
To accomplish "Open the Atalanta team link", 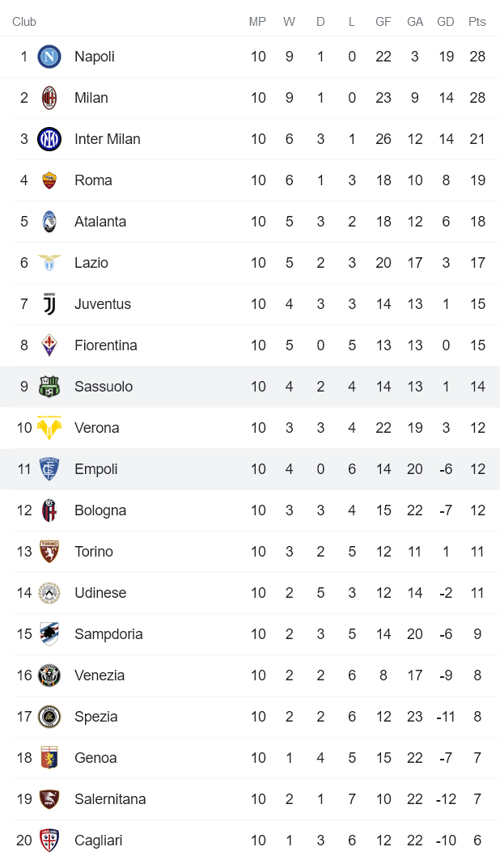I will point(100,222).
